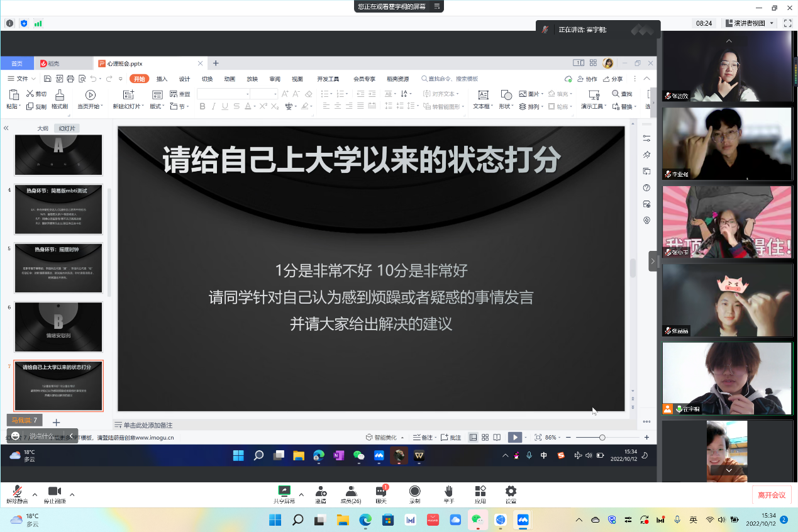Viewport: 798px width, 532px height.
Task: Switch to the 插入 ribbon tab
Action: coord(162,79)
